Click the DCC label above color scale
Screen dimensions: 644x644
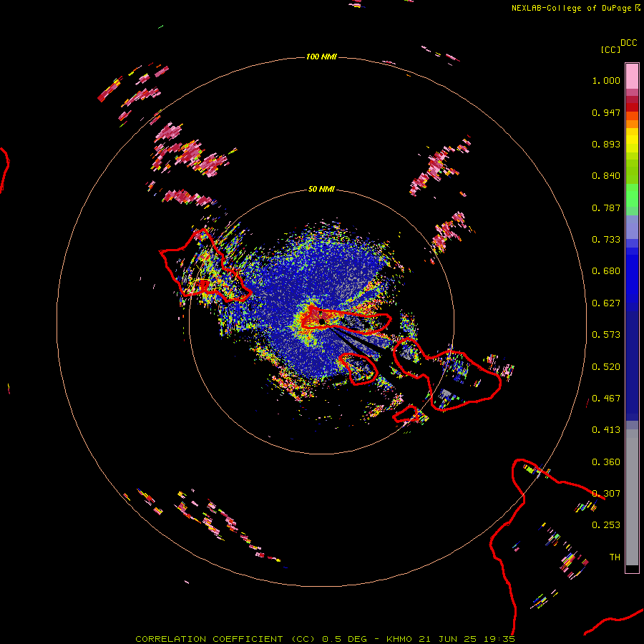(x=628, y=43)
